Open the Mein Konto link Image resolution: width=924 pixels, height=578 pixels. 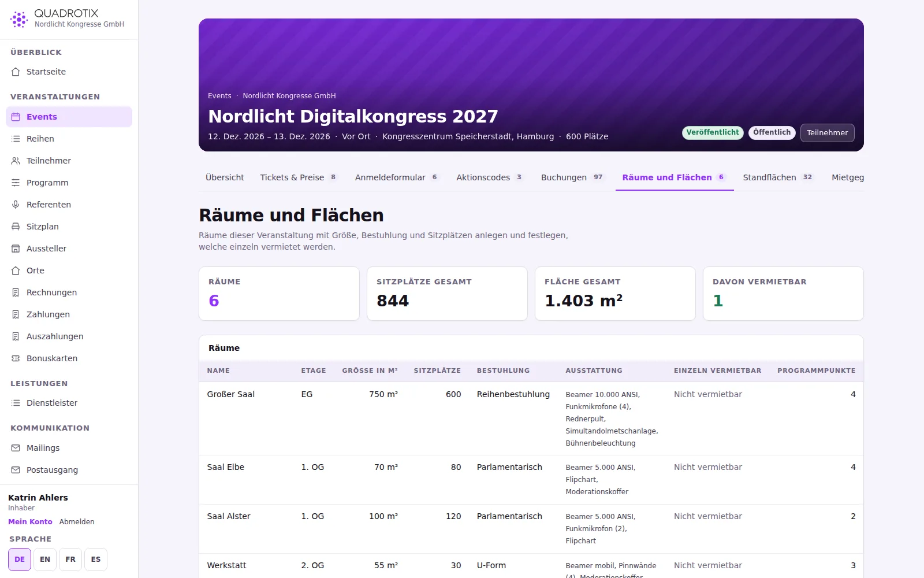[30, 521]
